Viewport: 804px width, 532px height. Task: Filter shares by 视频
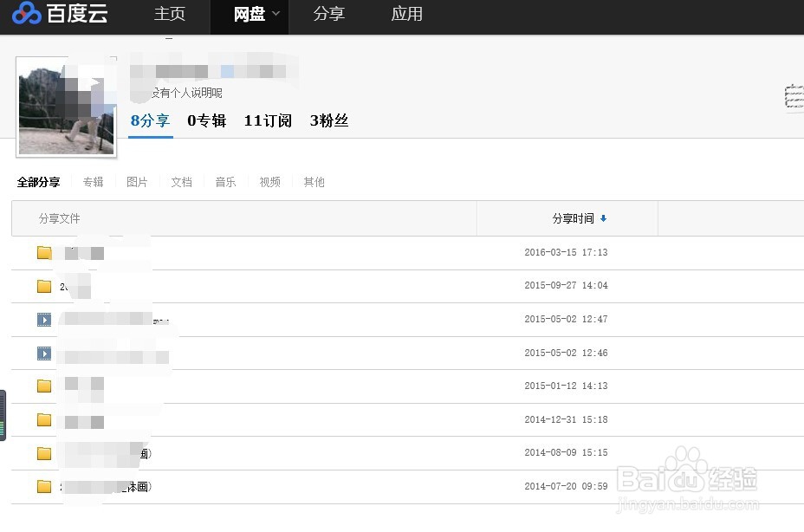click(x=270, y=182)
